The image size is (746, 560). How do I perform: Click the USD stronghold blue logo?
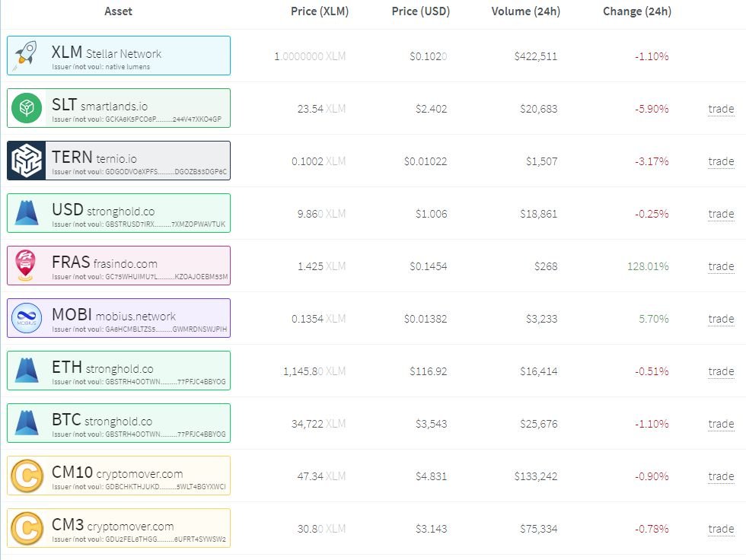click(x=27, y=212)
